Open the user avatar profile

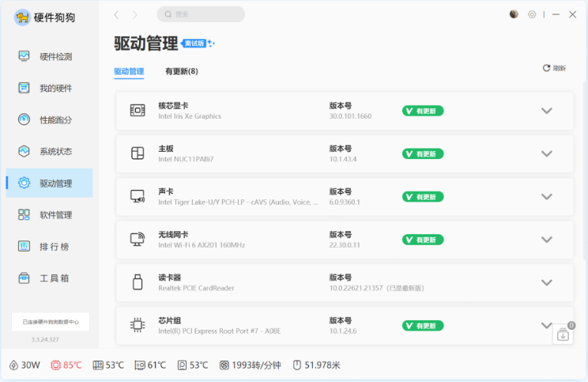click(x=514, y=14)
